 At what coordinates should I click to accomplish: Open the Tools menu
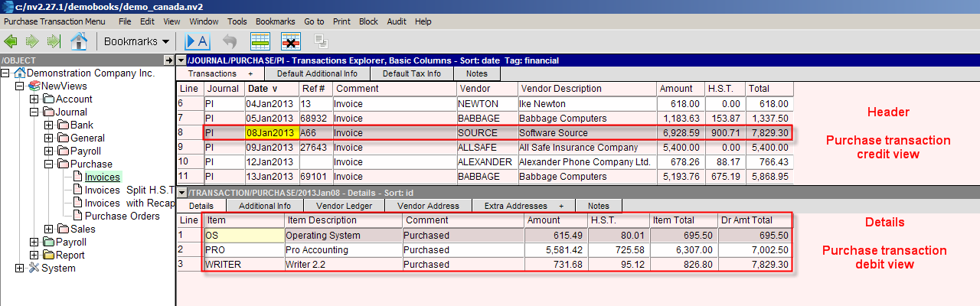pyautogui.click(x=237, y=21)
